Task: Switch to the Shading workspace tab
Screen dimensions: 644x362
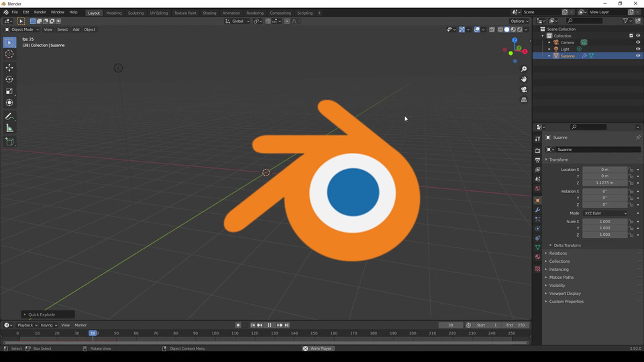Action: click(x=209, y=13)
